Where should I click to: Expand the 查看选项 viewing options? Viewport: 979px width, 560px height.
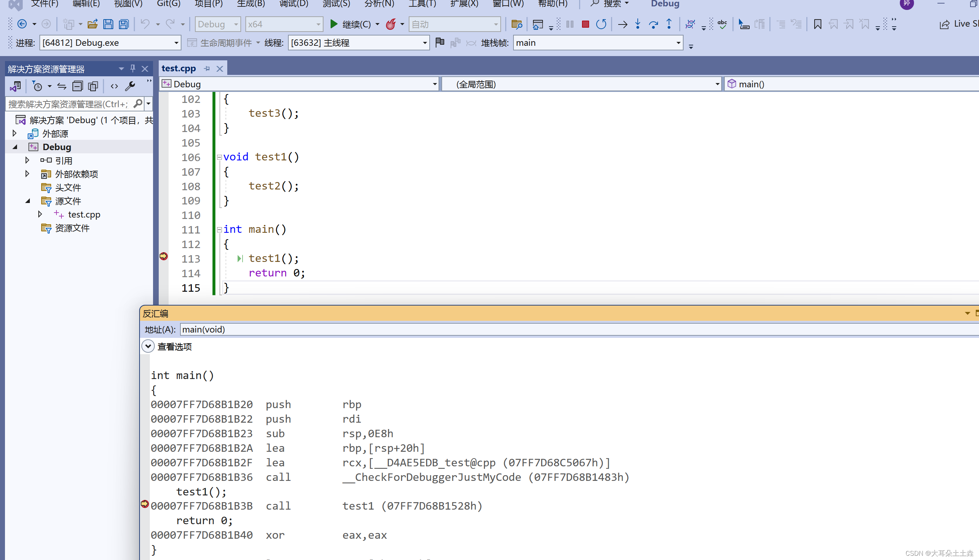coord(148,346)
